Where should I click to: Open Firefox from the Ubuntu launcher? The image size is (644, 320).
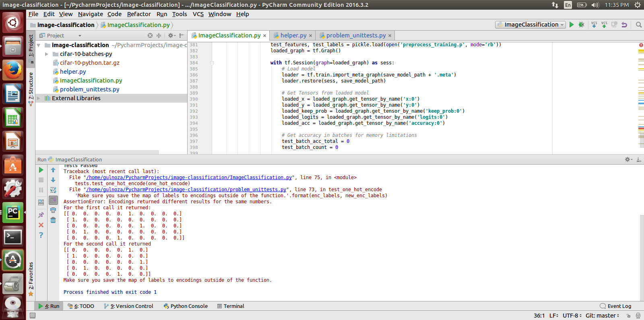[x=13, y=70]
